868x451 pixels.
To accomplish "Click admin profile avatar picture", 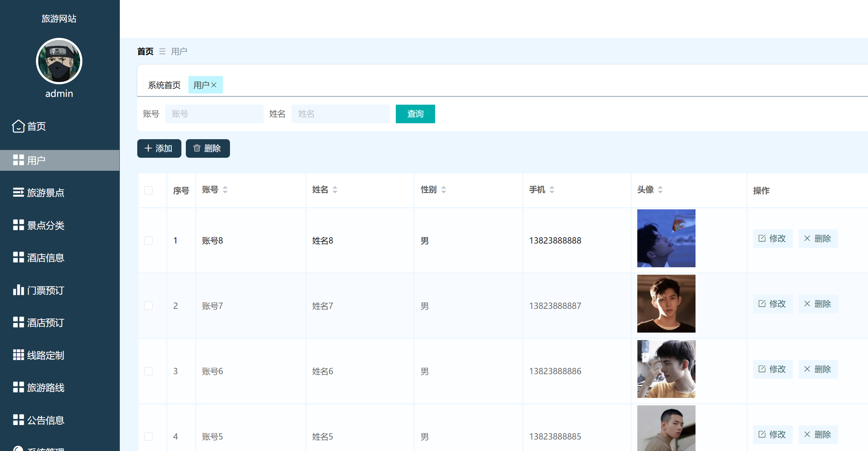I will click(59, 61).
